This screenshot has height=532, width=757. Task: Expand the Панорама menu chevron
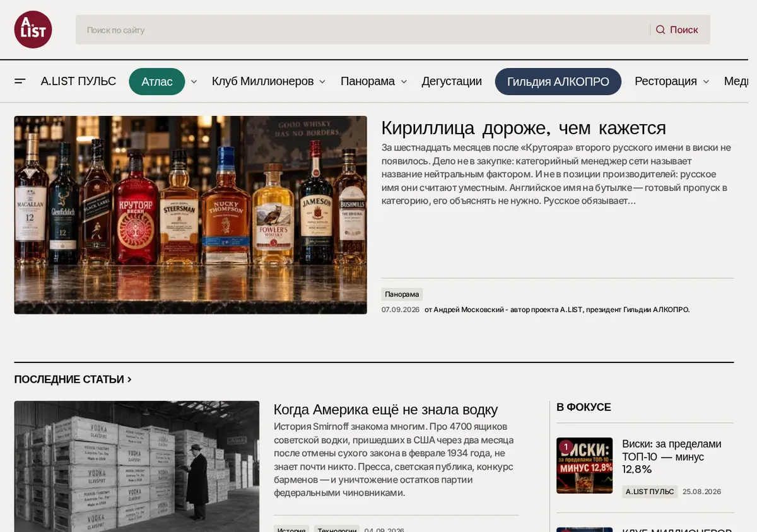(x=404, y=81)
